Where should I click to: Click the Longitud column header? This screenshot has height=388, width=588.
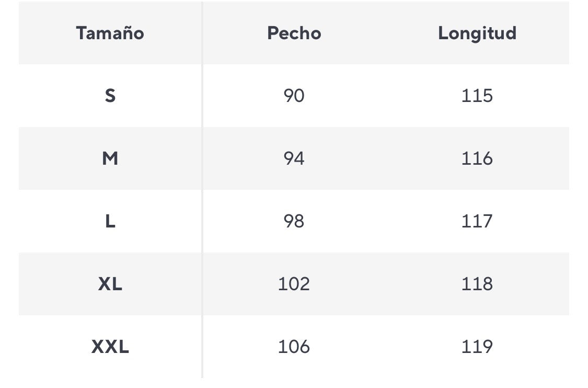tap(477, 33)
